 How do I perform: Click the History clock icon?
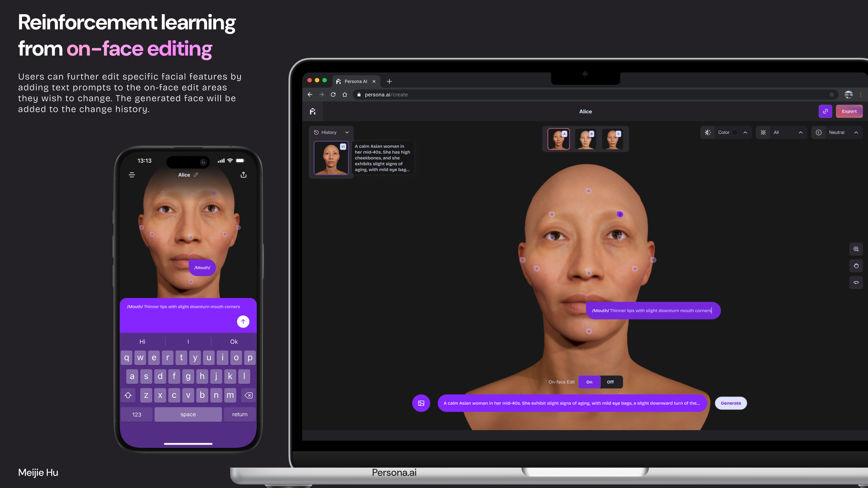click(316, 132)
